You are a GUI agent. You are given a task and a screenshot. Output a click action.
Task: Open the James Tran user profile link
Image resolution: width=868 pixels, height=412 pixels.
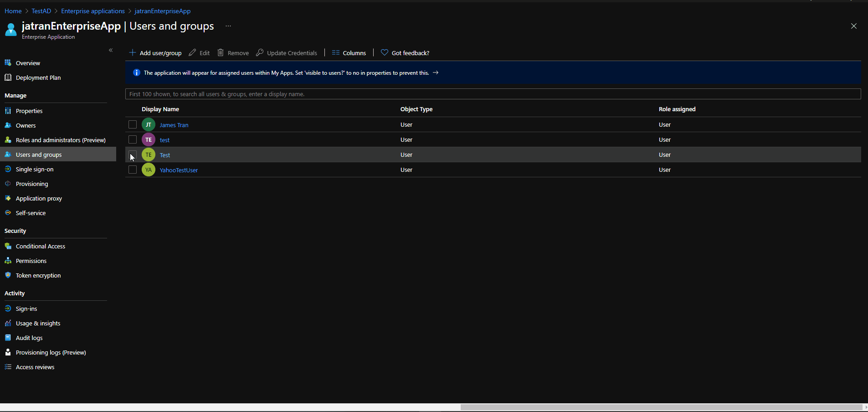[174, 124]
